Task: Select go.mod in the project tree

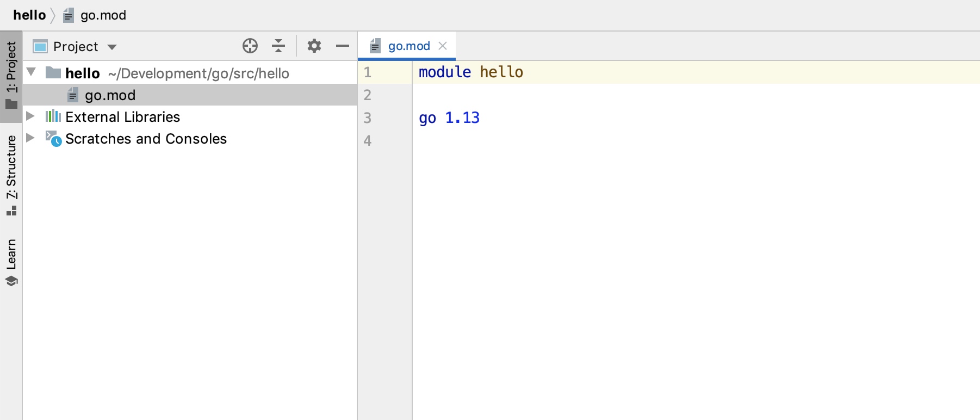Action: [x=189, y=95]
